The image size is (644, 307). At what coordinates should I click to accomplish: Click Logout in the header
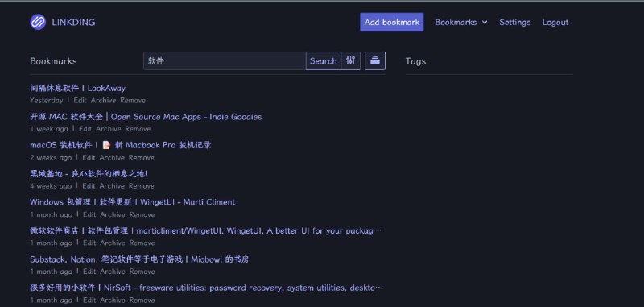(555, 23)
